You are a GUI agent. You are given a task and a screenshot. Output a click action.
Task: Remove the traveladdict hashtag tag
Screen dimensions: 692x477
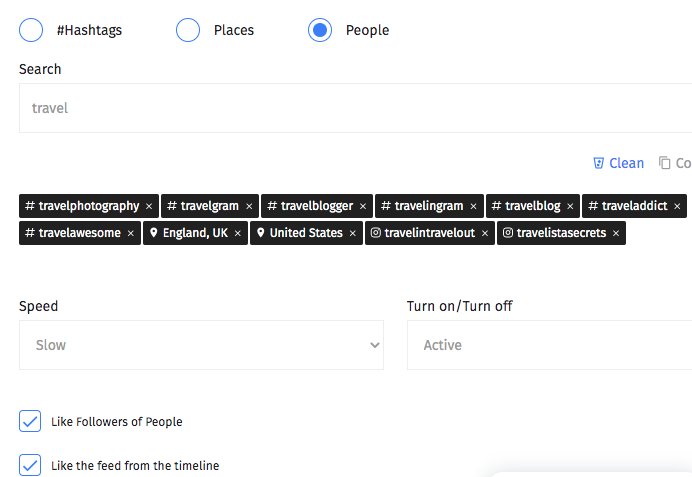coord(677,207)
